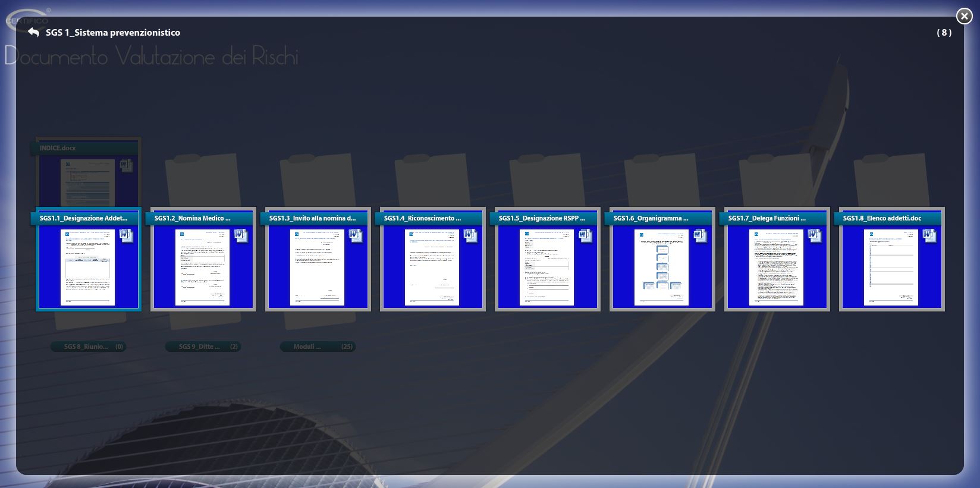The width and height of the screenshot is (980, 488).
Task: Select the SGS1.3_Invito alla nomina title label
Action: (312, 218)
